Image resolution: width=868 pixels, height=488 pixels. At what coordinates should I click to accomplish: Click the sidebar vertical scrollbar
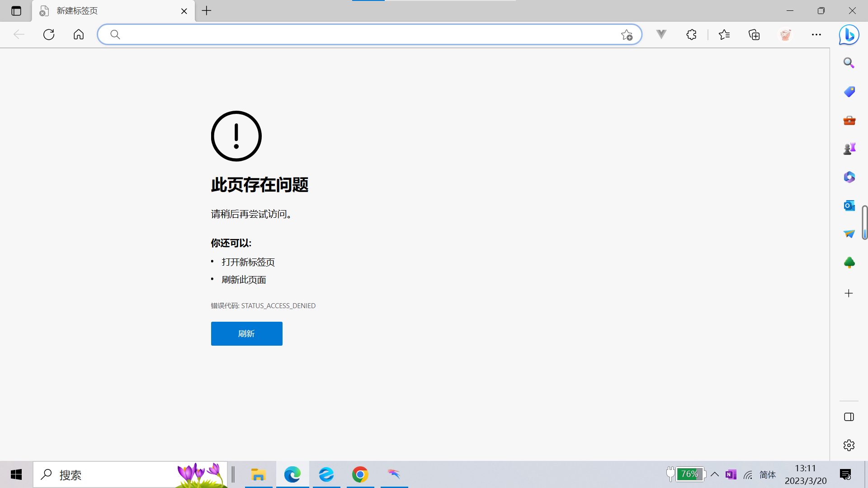click(864, 222)
